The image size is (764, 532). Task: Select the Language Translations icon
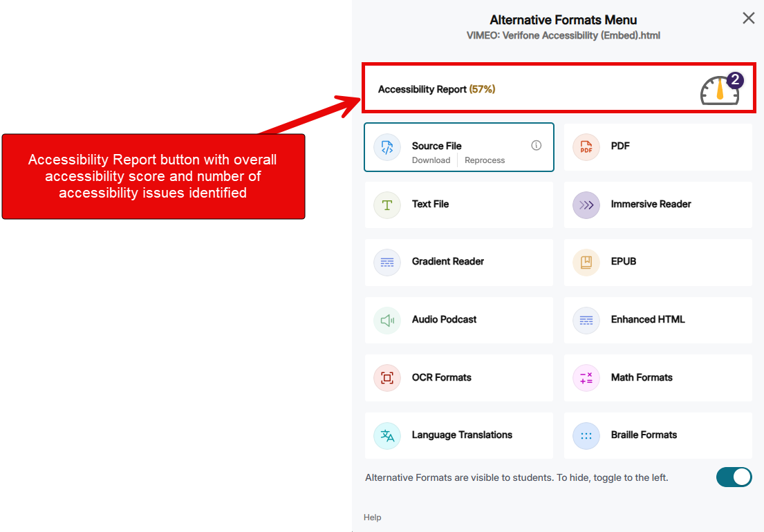pos(386,435)
